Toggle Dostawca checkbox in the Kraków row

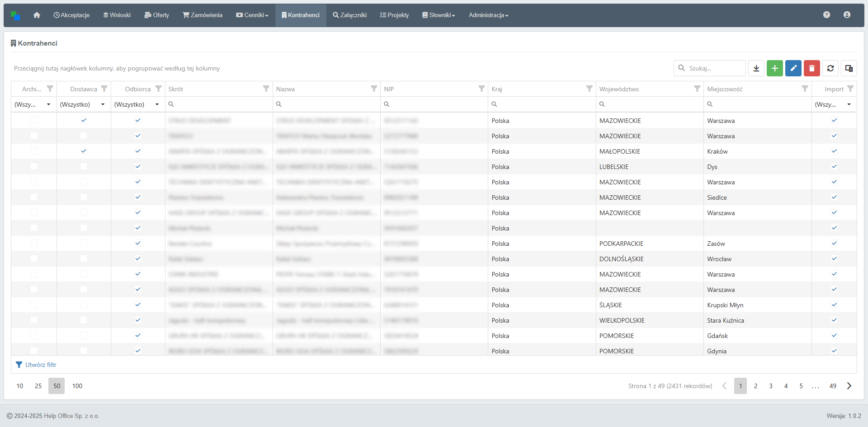coord(84,151)
